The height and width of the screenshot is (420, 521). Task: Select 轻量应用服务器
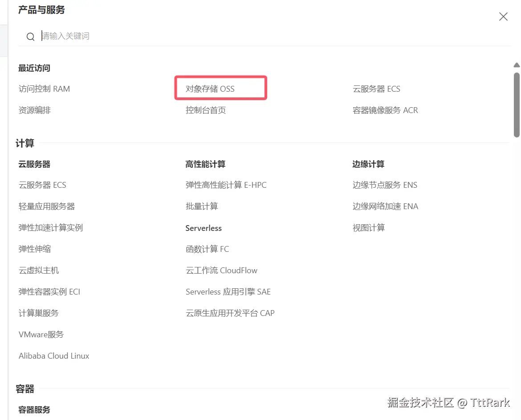(x=47, y=206)
